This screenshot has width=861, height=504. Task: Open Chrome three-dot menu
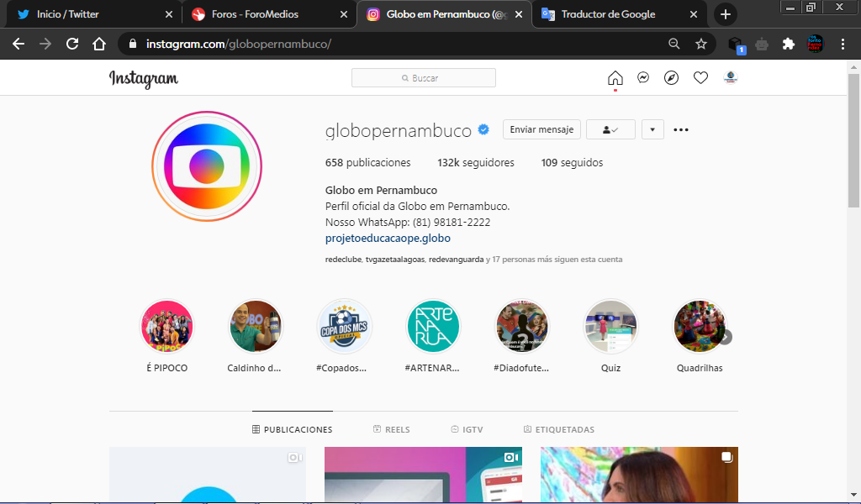843,44
